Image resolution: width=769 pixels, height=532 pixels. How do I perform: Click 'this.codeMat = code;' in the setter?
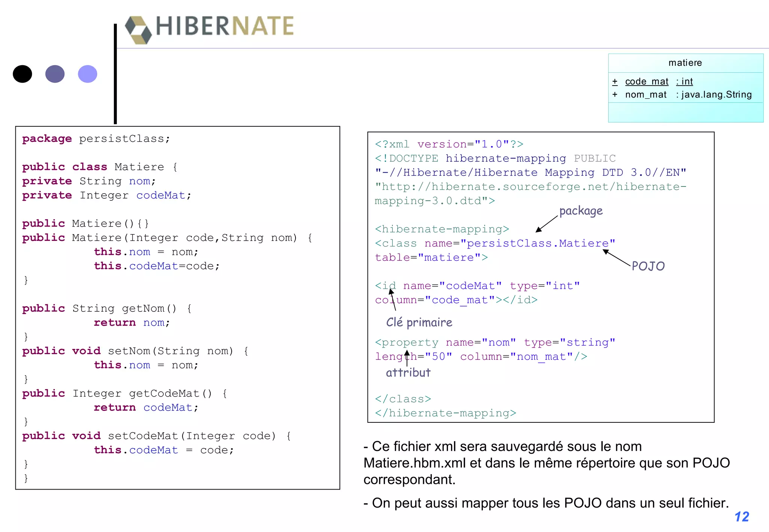tap(164, 450)
